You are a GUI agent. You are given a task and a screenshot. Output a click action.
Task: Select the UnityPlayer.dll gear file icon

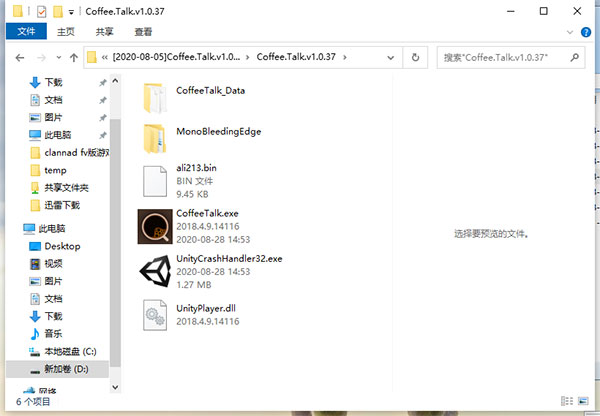(155, 315)
